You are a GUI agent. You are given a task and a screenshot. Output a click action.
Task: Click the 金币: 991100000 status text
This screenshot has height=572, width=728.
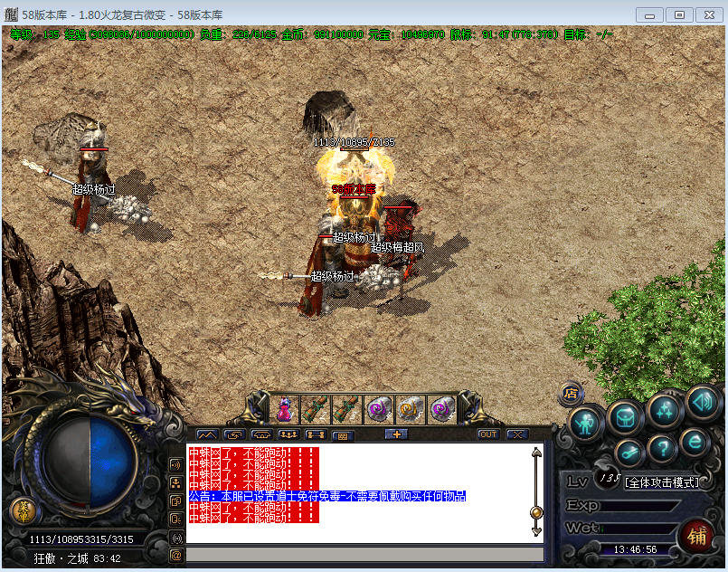coord(323,34)
